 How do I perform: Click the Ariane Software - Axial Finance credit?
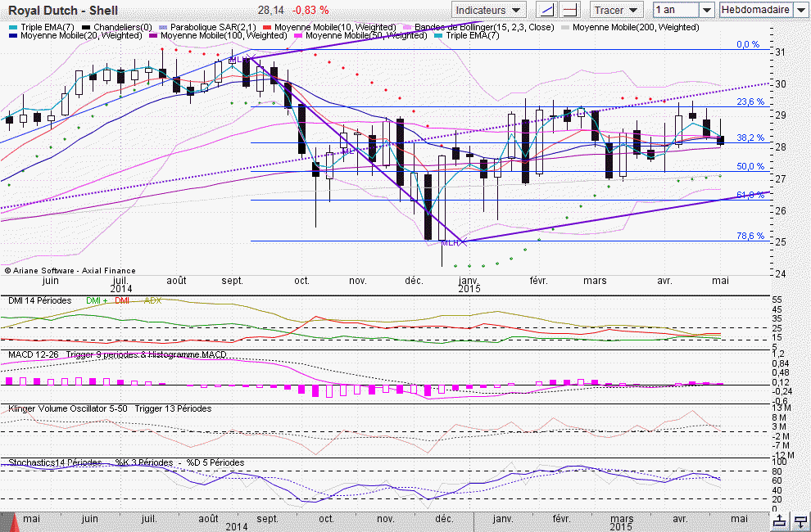point(70,270)
